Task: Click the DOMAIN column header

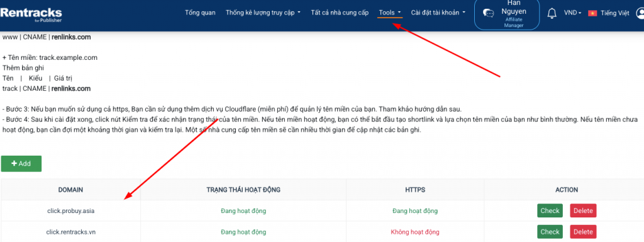Action: pyautogui.click(x=70, y=190)
